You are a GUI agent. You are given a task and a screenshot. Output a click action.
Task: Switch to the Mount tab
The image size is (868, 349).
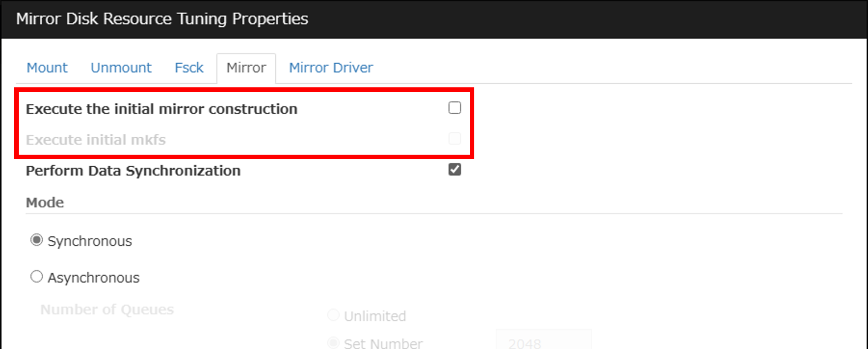point(46,67)
